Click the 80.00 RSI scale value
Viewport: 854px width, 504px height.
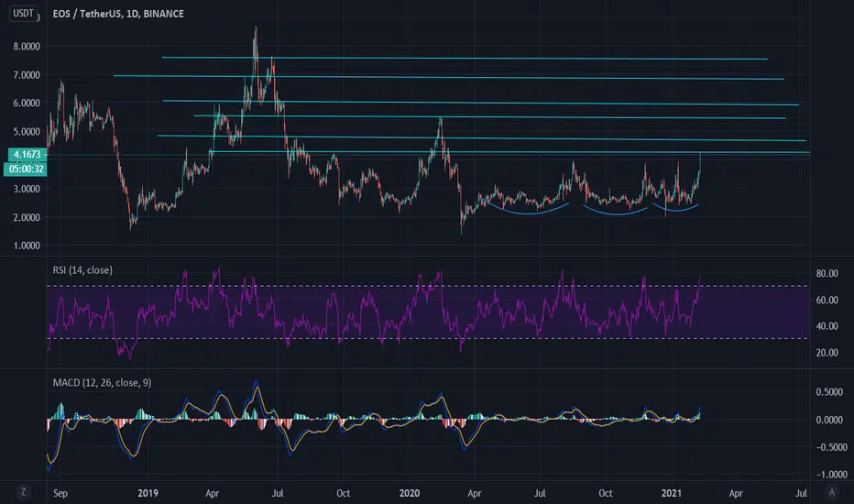click(x=827, y=273)
